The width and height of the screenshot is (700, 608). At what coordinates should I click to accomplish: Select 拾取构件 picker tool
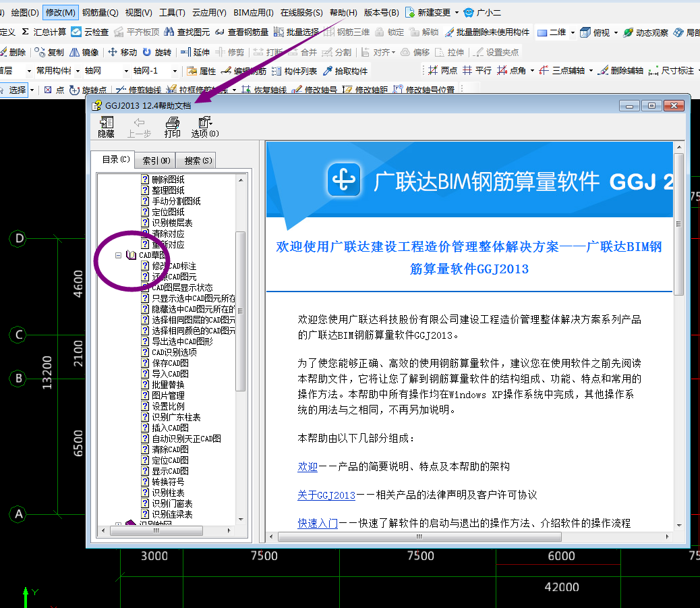click(345, 71)
